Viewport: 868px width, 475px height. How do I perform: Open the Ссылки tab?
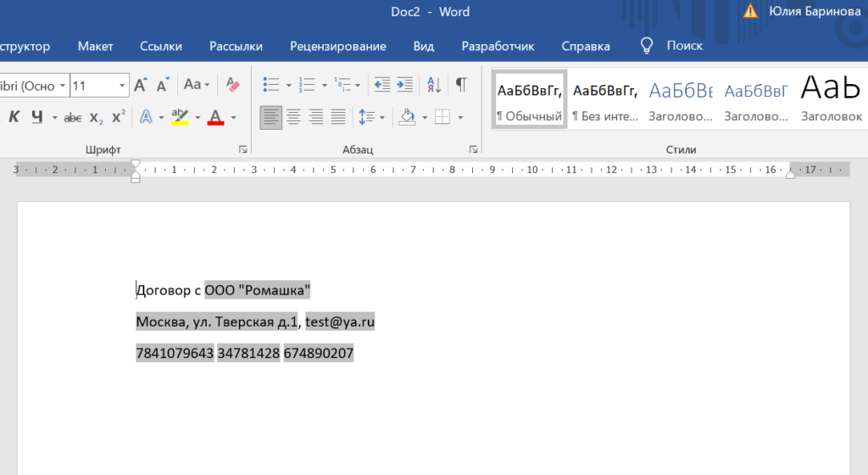tap(160, 46)
